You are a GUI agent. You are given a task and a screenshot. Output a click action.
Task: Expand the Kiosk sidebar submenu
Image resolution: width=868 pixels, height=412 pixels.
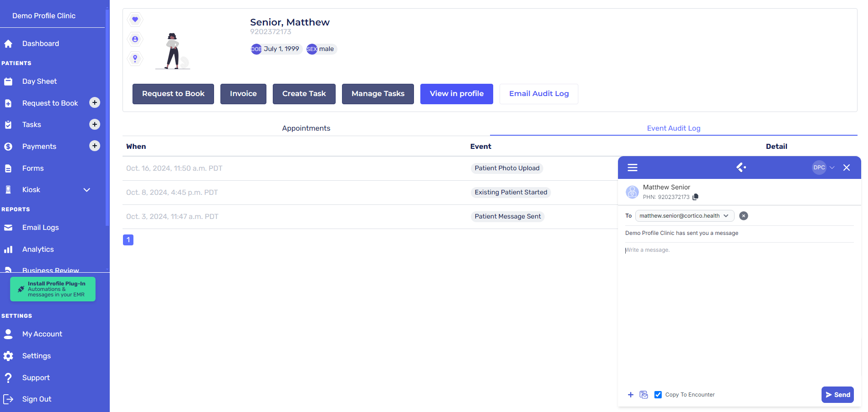(x=87, y=190)
